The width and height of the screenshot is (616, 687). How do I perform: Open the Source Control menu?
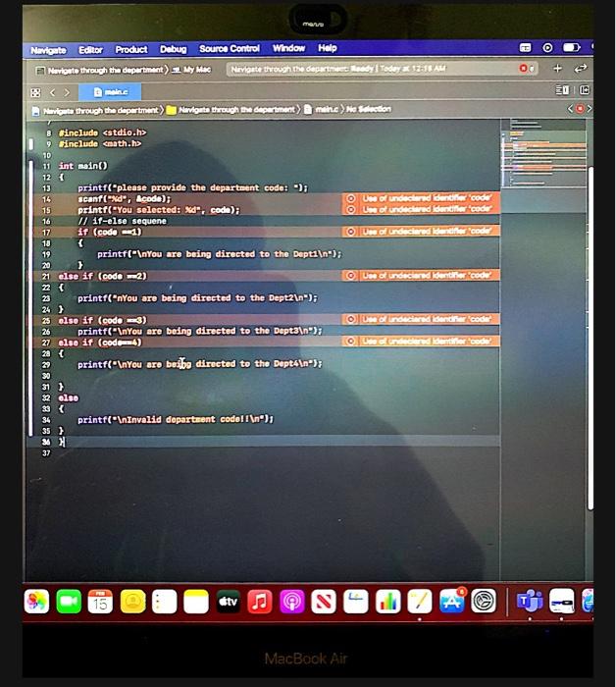coord(230,49)
